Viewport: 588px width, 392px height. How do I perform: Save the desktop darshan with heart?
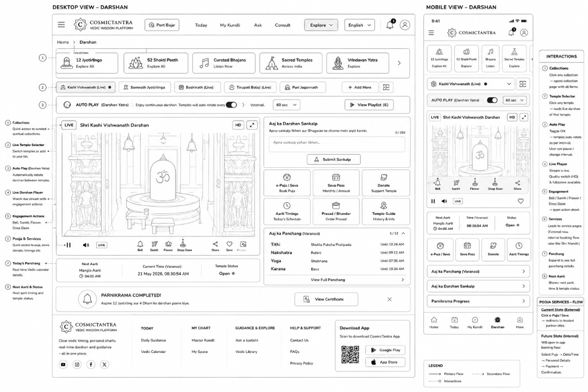[x=229, y=246]
